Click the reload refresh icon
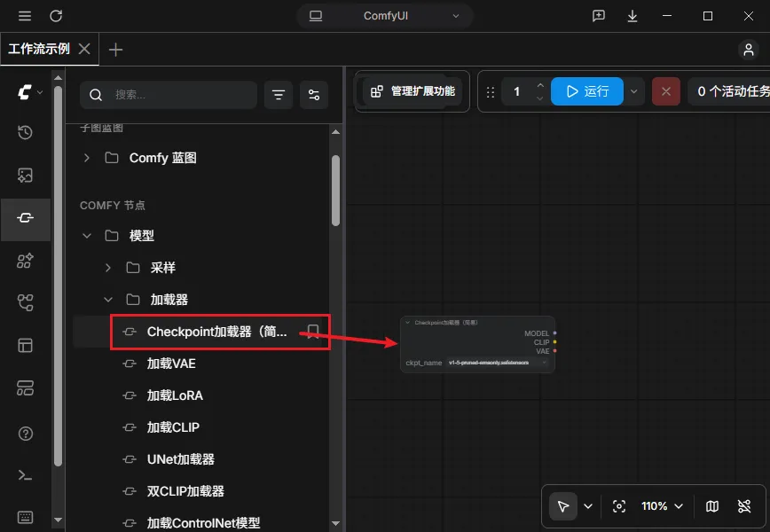The image size is (770, 532). 56,16
